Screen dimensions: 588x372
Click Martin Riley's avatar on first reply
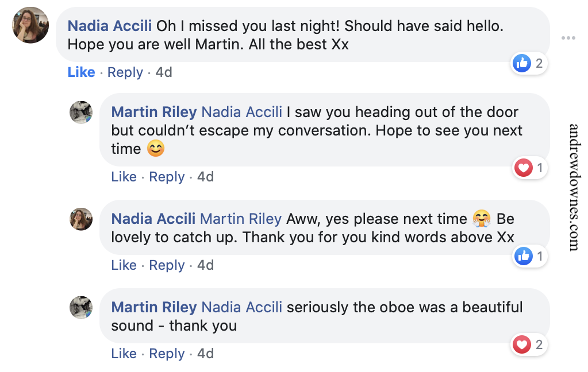tap(81, 113)
